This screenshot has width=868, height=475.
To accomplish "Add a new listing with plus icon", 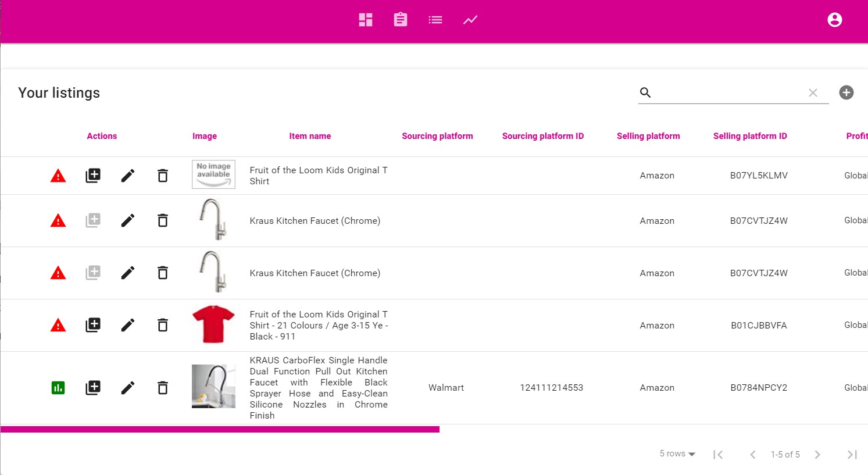I will [846, 92].
